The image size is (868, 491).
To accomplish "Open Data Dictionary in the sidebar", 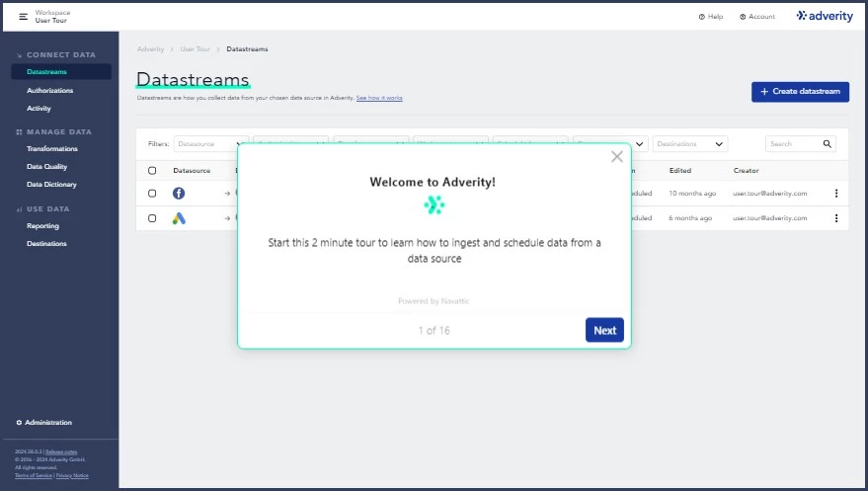I will pos(51,185).
